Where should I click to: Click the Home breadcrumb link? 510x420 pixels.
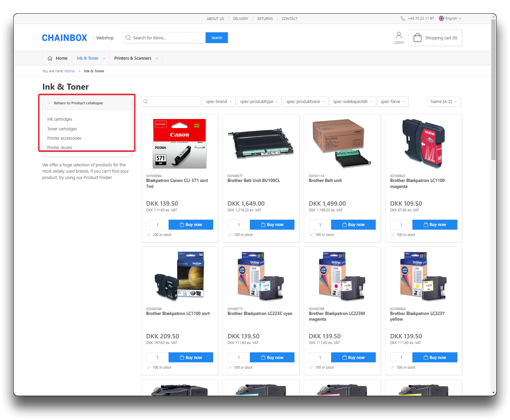point(69,71)
